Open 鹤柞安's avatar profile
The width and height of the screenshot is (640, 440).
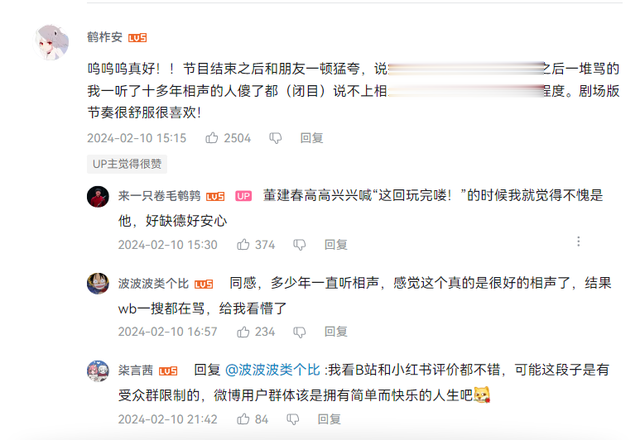(51, 42)
